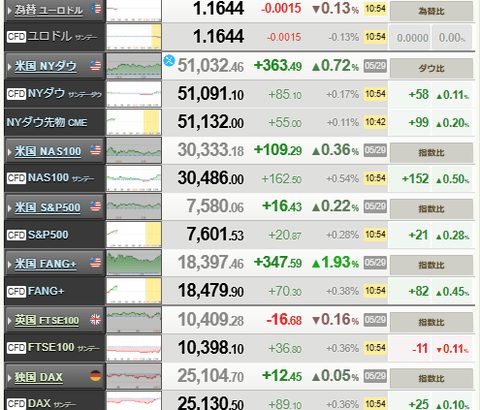
Task: Open the 独国 DAX mini chart
Action: click(x=134, y=376)
